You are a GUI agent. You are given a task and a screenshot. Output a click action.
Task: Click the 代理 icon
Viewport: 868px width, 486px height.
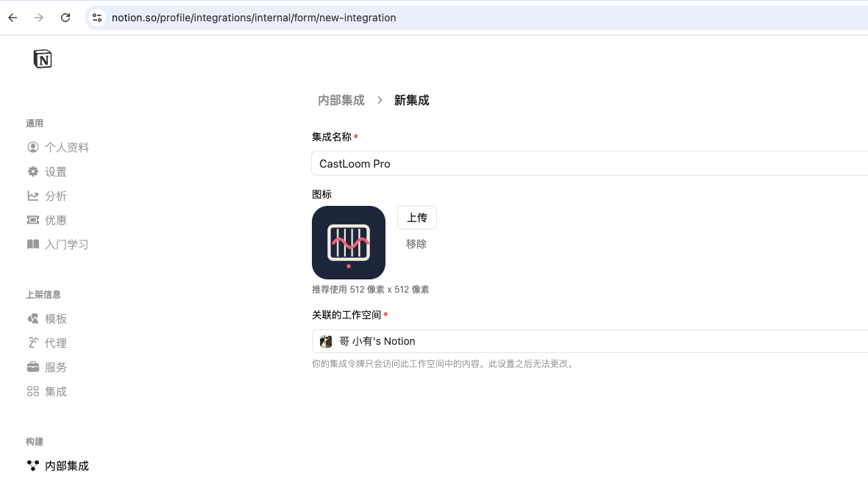[33, 343]
